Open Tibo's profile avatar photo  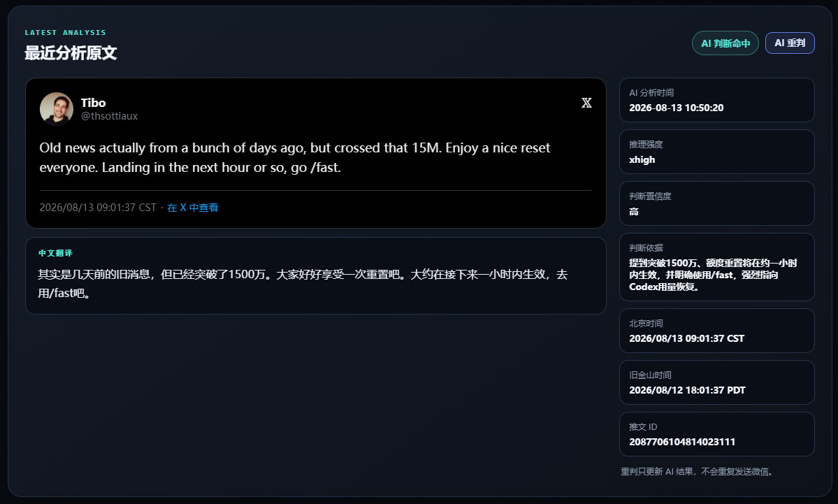pyautogui.click(x=57, y=109)
